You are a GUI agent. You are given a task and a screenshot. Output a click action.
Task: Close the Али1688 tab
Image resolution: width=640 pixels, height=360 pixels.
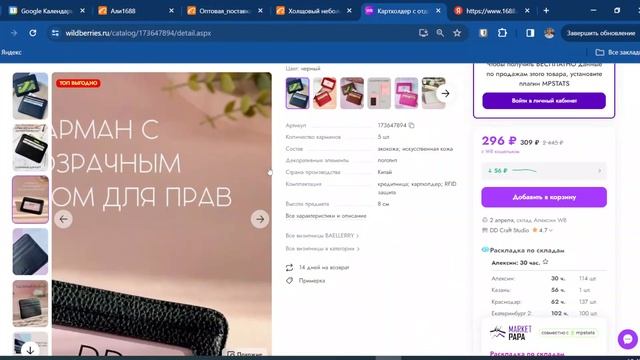171,11
